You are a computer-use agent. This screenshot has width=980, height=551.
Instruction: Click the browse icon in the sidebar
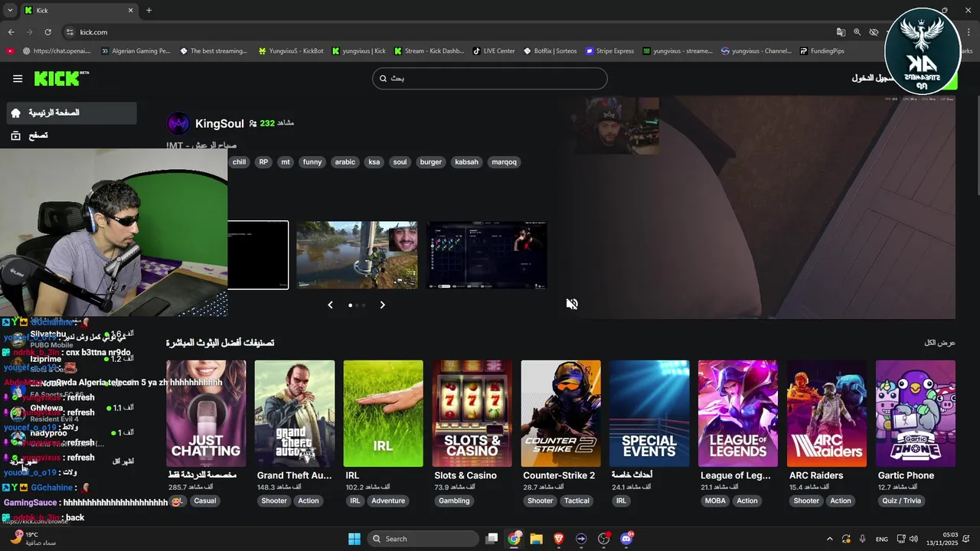pyautogui.click(x=15, y=135)
